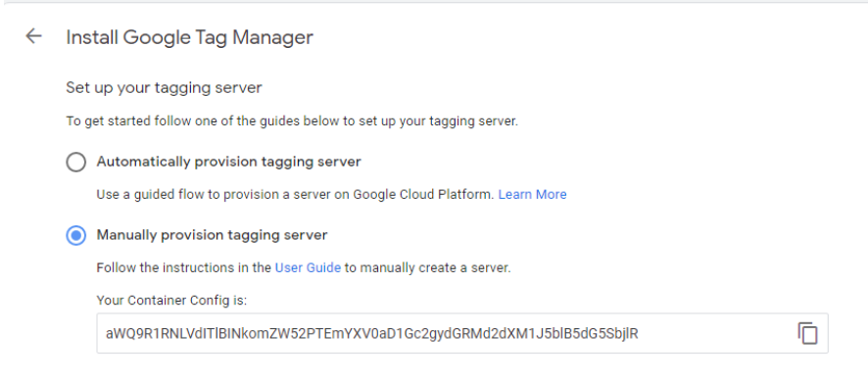Click the Install Google Tag Manager heading
This screenshot has height=380, width=868.
click(189, 37)
